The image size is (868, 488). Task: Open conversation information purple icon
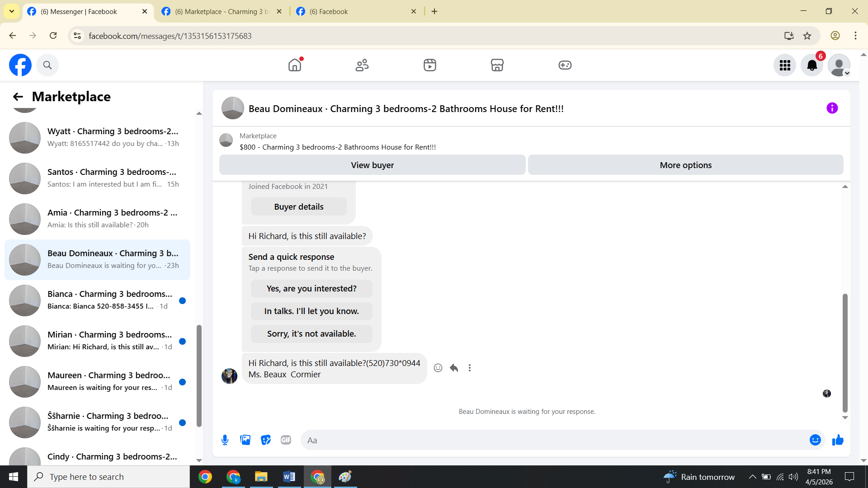coord(832,108)
